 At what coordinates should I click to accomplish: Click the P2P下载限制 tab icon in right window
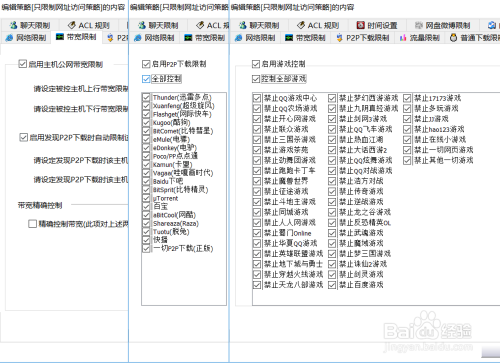339,38
